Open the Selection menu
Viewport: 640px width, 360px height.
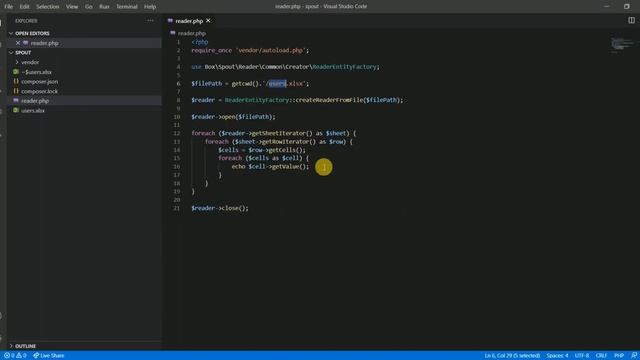pos(48,7)
